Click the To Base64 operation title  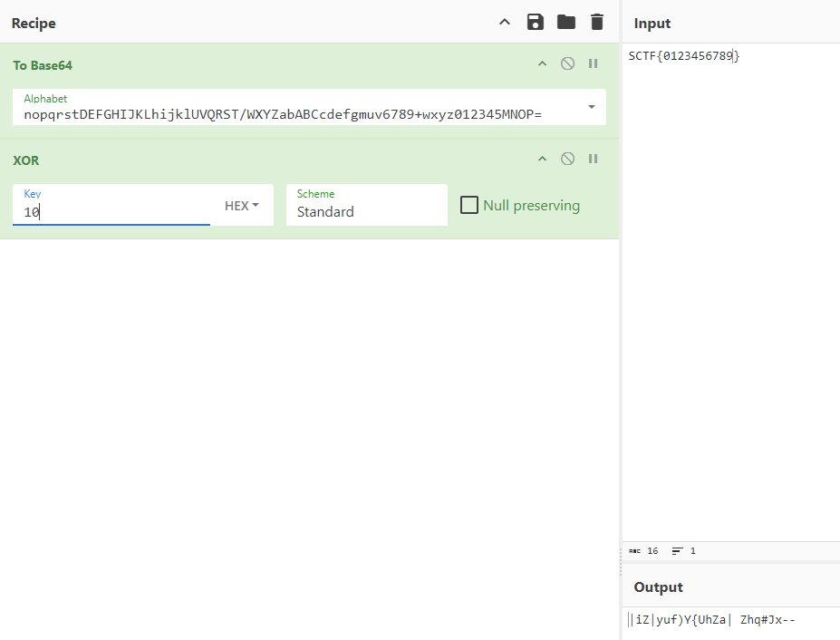[43, 65]
